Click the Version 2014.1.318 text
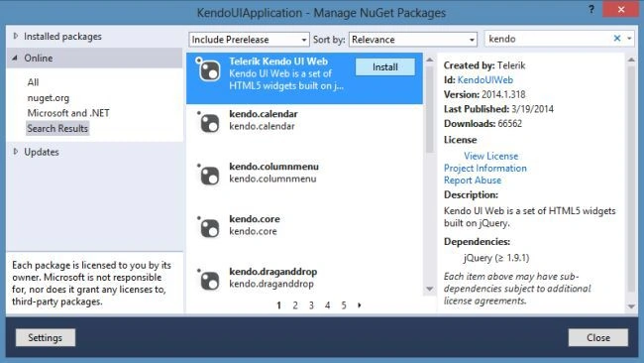The image size is (644, 363). point(484,94)
